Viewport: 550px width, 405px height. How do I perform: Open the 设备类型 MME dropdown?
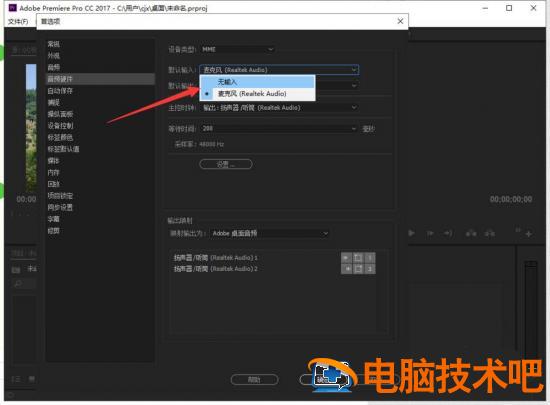point(237,49)
